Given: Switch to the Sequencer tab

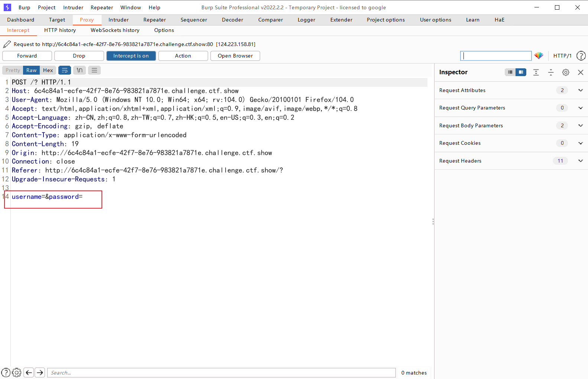Looking at the screenshot, I should click(194, 20).
